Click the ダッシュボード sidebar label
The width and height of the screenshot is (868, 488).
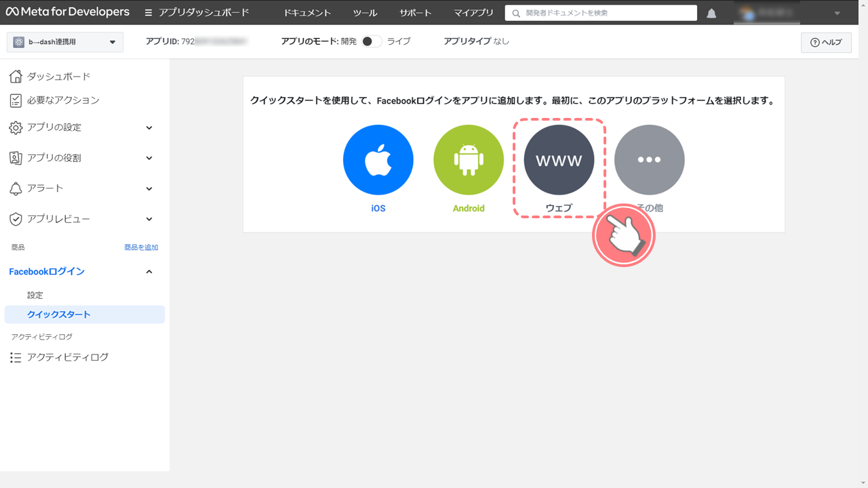[58, 77]
